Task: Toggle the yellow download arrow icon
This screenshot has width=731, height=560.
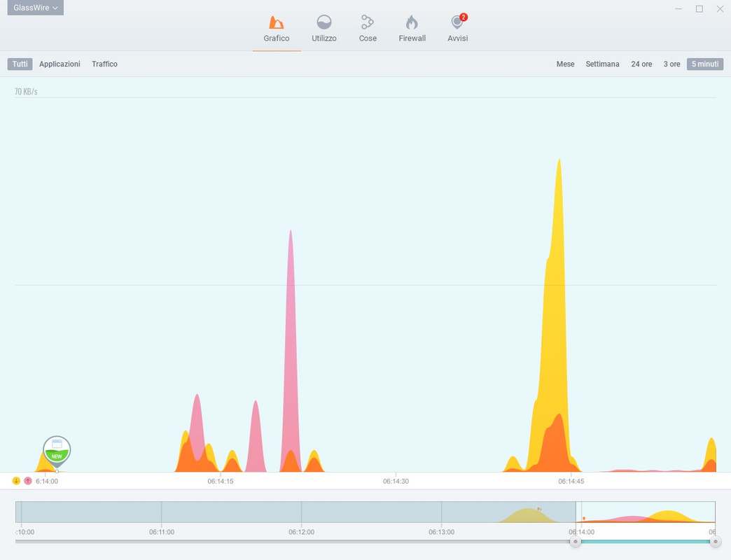Action: 16,481
